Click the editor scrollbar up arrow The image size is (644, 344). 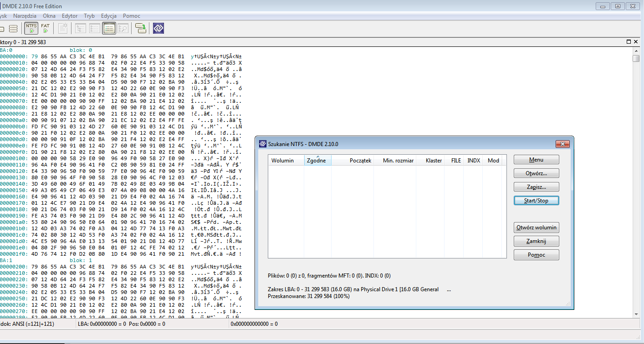[x=636, y=50]
